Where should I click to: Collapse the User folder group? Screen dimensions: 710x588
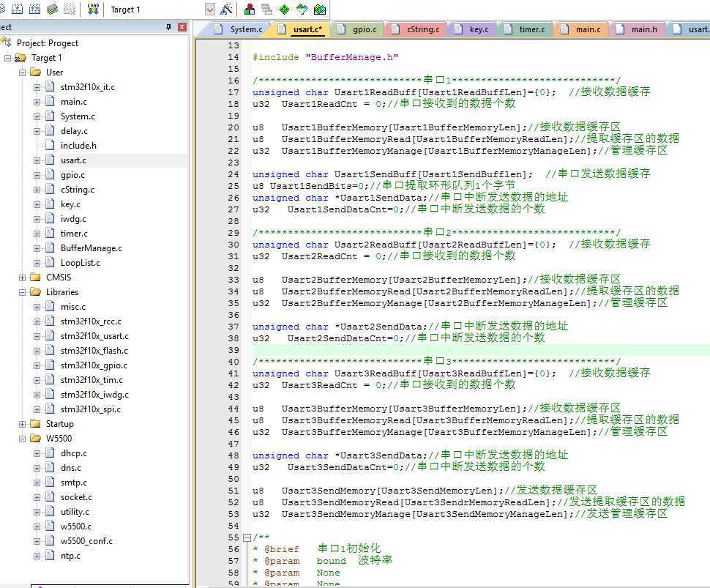[22, 72]
